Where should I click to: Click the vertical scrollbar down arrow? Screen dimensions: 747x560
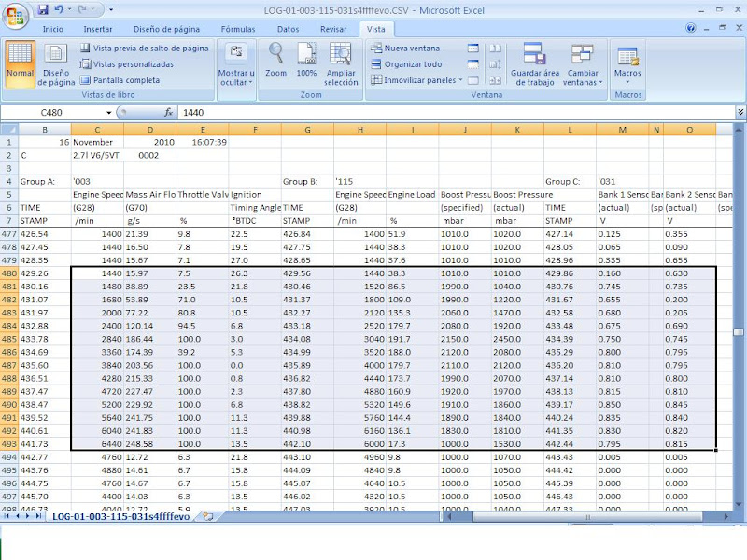pyautogui.click(x=739, y=504)
